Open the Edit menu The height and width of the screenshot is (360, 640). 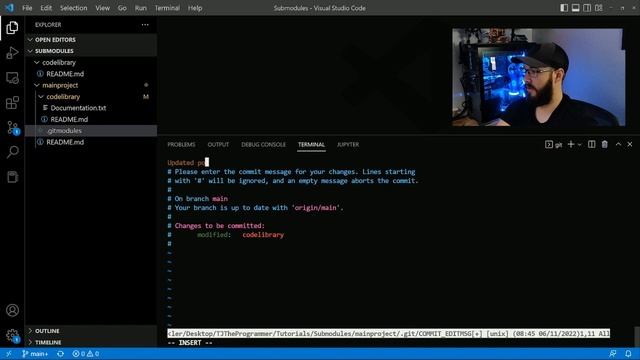click(x=46, y=8)
